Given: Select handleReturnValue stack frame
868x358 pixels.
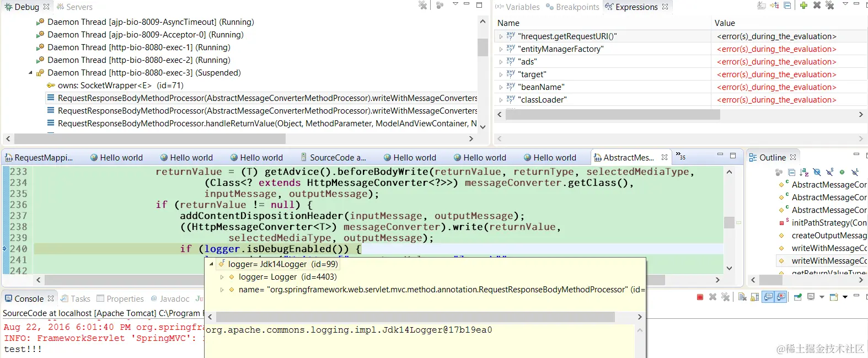Looking at the screenshot, I should [262, 124].
